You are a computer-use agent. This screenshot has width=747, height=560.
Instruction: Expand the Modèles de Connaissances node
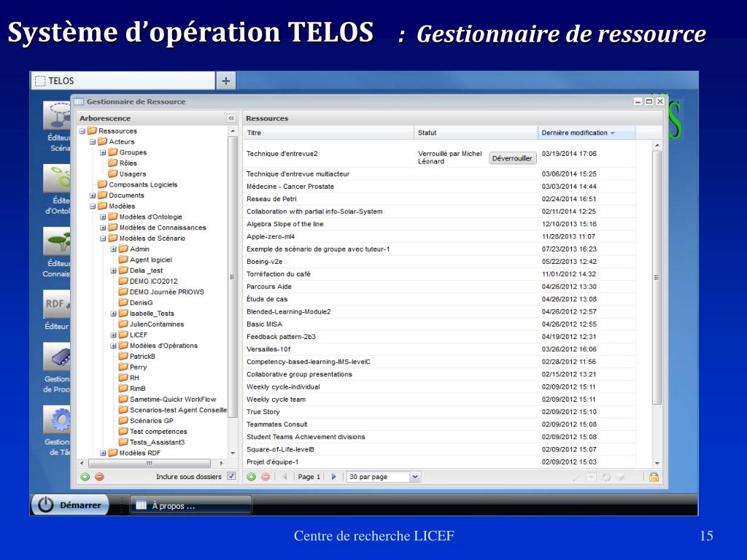(x=103, y=227)
